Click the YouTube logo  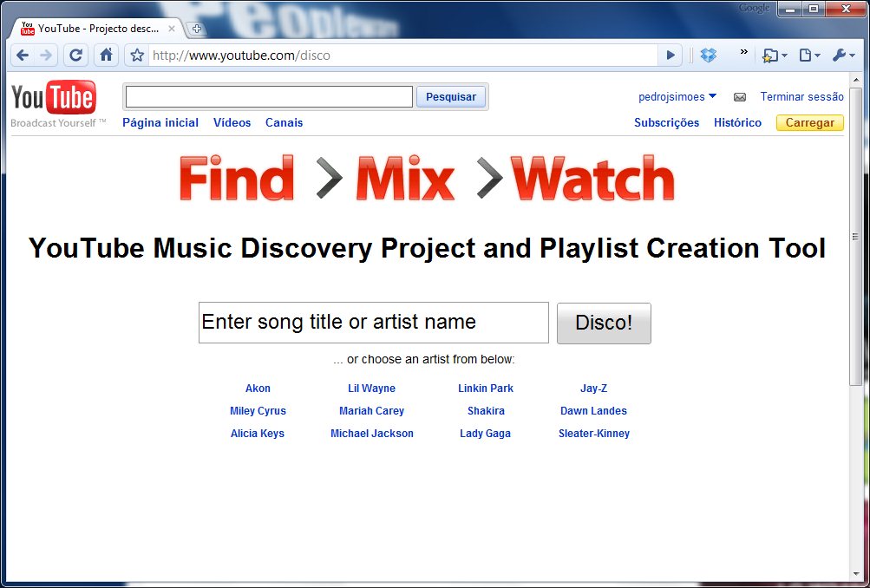54,98
